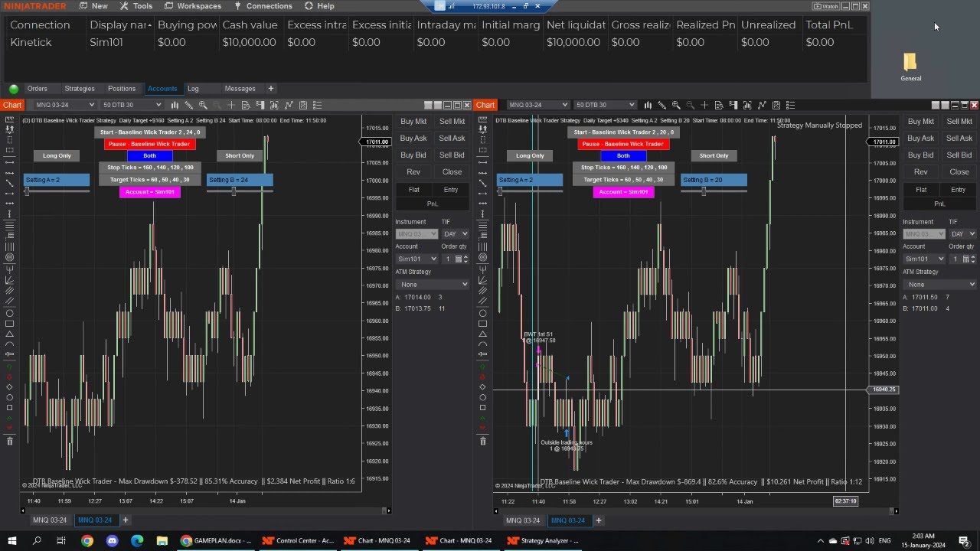980x551 pixels.
Task: Click Rev in right Chart Trader
Action: [x=921, y=171]
